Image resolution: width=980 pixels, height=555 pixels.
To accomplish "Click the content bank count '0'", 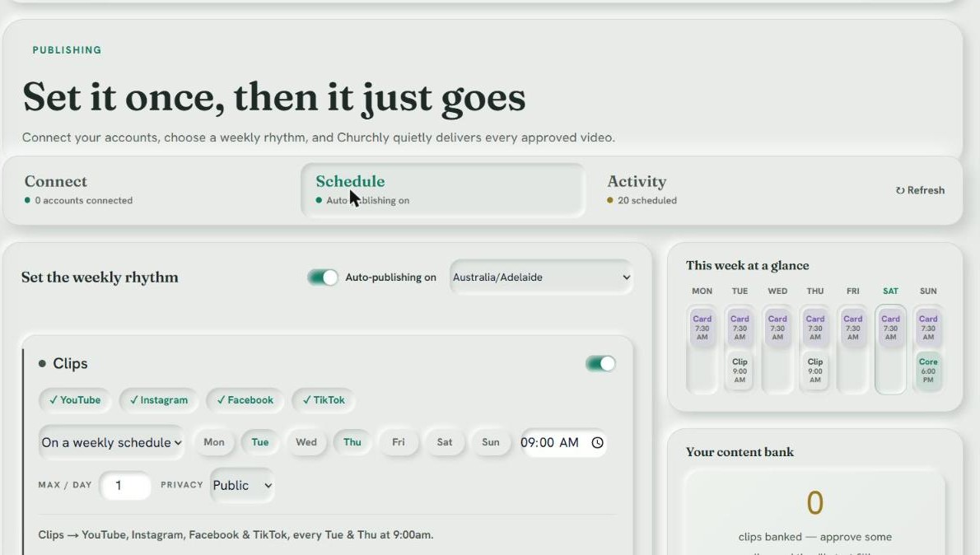I will [815, 502].
